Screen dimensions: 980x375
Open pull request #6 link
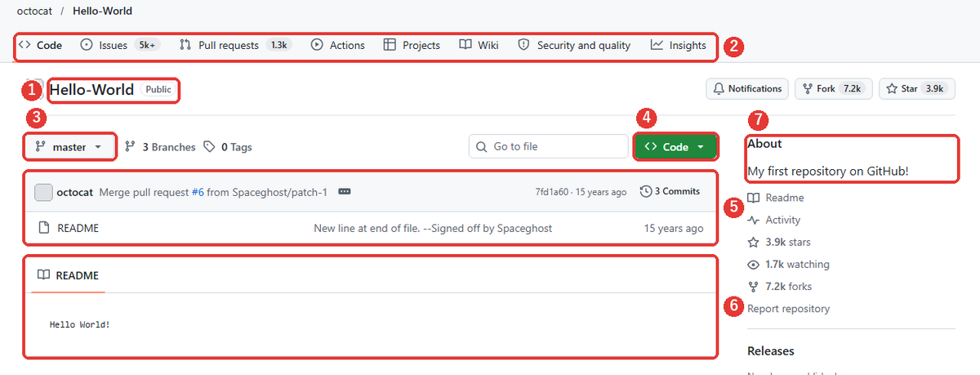[x=198, y=192]
